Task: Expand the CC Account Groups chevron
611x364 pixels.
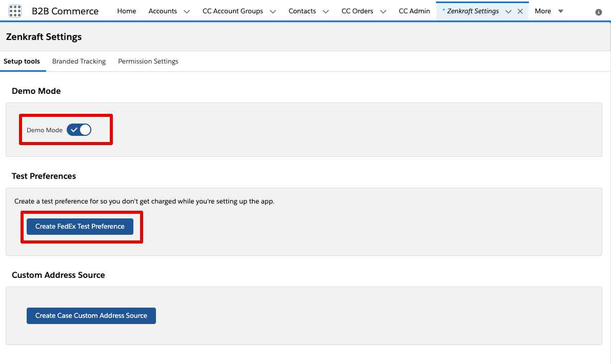Action: tap(273, 12)
